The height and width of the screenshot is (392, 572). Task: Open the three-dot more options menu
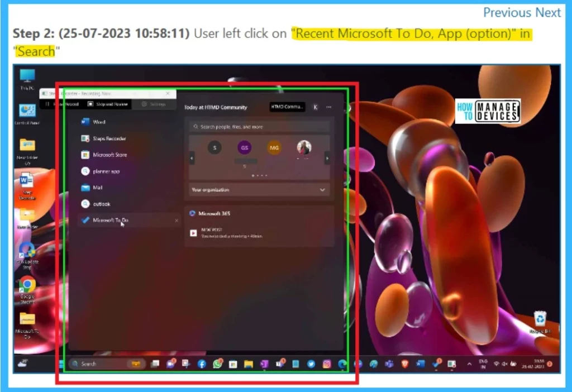[329, 107]
